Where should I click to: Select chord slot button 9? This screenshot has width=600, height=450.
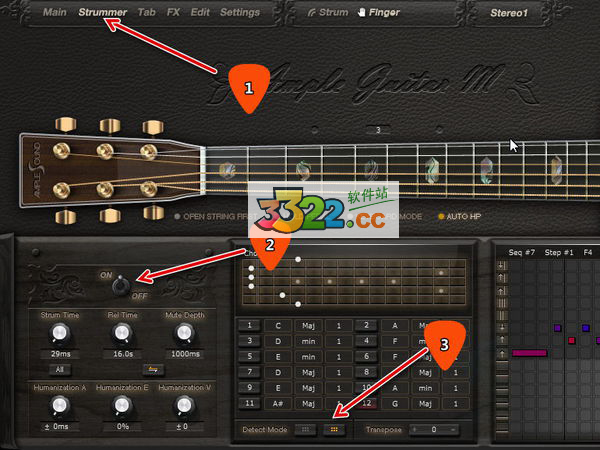click(x=249, y=388)
